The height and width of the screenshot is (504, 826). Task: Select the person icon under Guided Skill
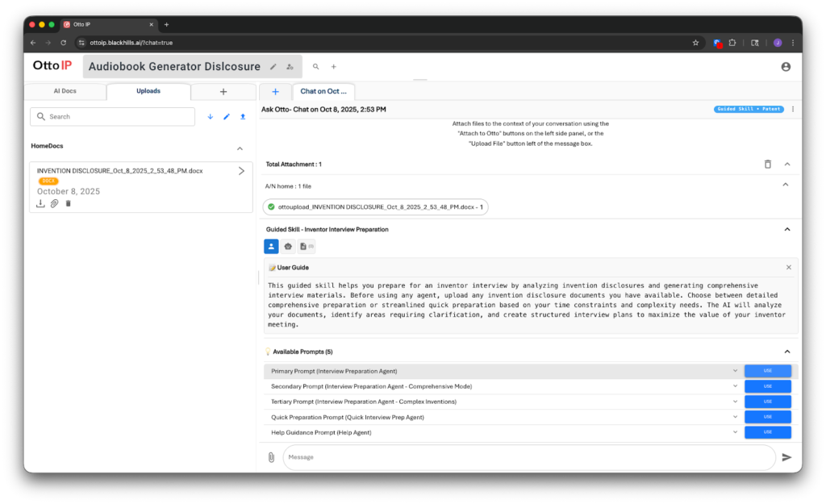272,246
